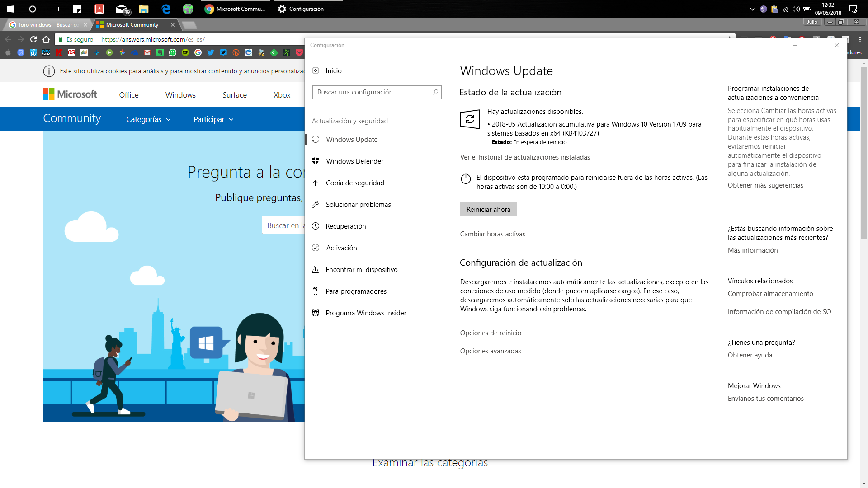Open Opciones de reinicio
The width and height of the screenshot is (868, 488).
point(491,333)
